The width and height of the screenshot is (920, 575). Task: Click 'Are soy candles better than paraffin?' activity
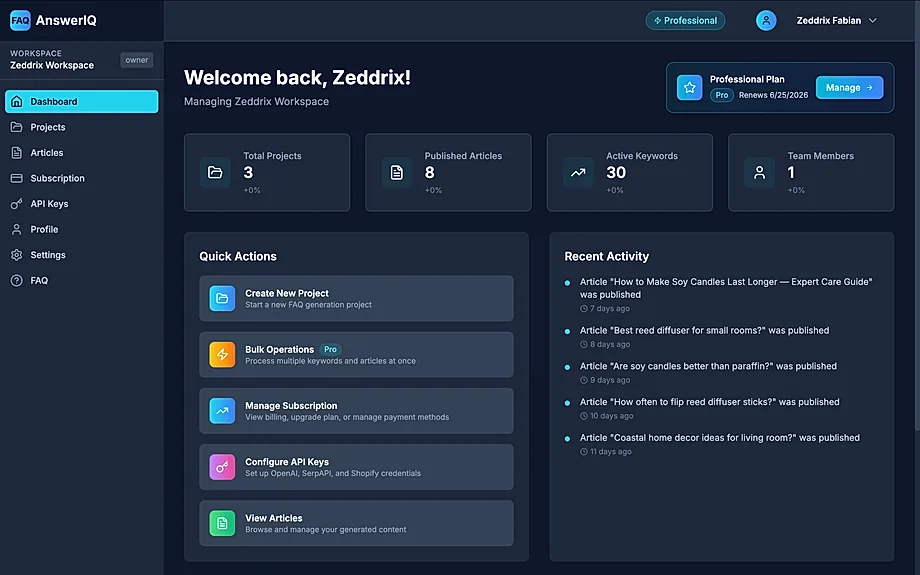coord(708,366)
